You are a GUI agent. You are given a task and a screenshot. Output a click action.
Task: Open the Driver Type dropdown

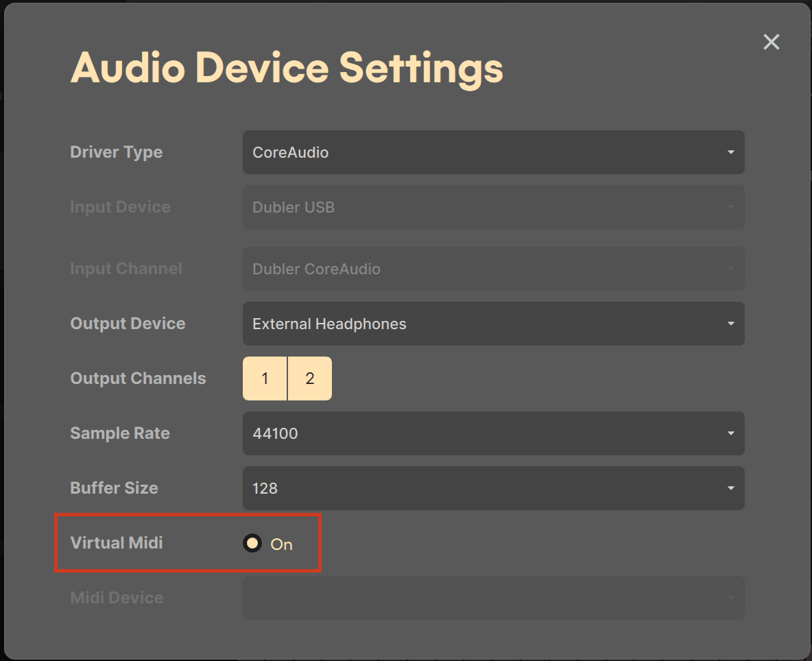coord(493,152)
